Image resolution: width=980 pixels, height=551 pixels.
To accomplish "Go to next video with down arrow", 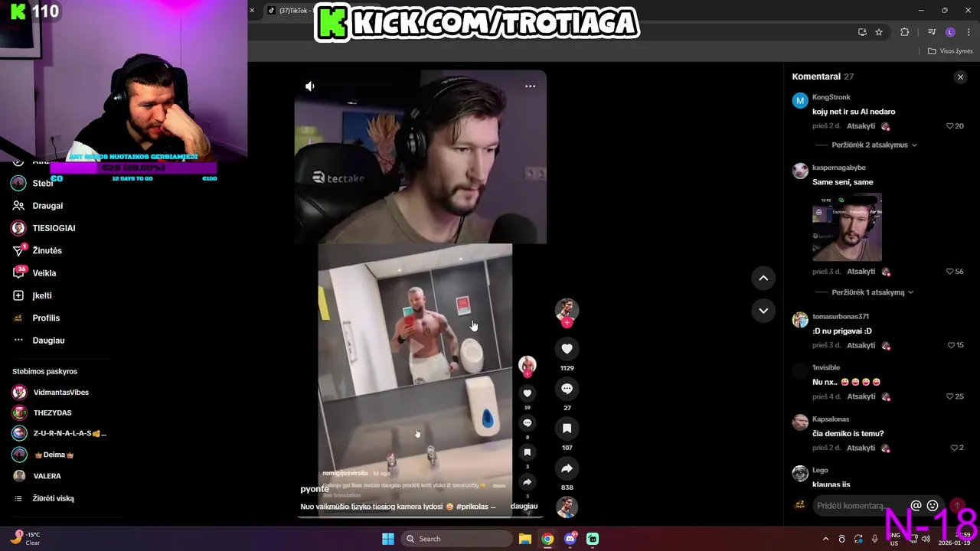I will [x=763, y=311].
